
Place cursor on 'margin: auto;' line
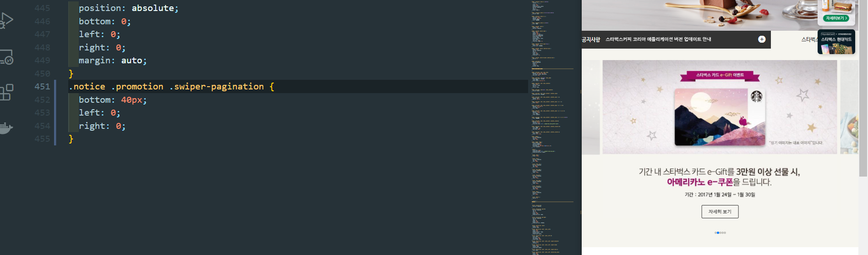coord(113,60)
